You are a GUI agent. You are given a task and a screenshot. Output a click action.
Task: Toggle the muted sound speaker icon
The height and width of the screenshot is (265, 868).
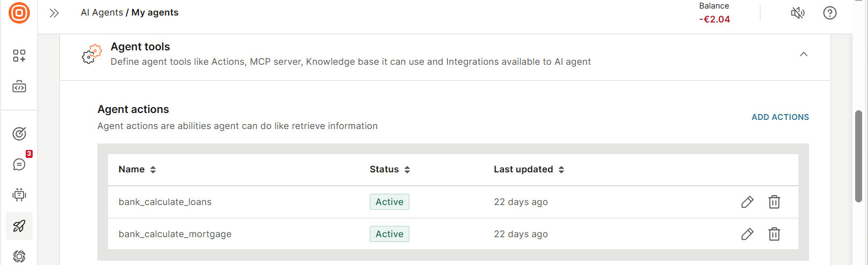click(797, 13)
